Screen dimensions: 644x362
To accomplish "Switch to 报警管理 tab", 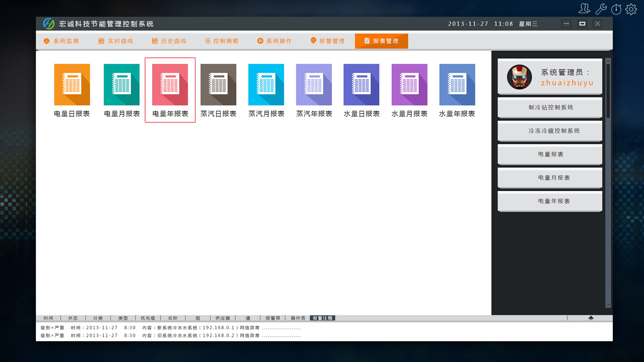I will (x=327, y=41).
